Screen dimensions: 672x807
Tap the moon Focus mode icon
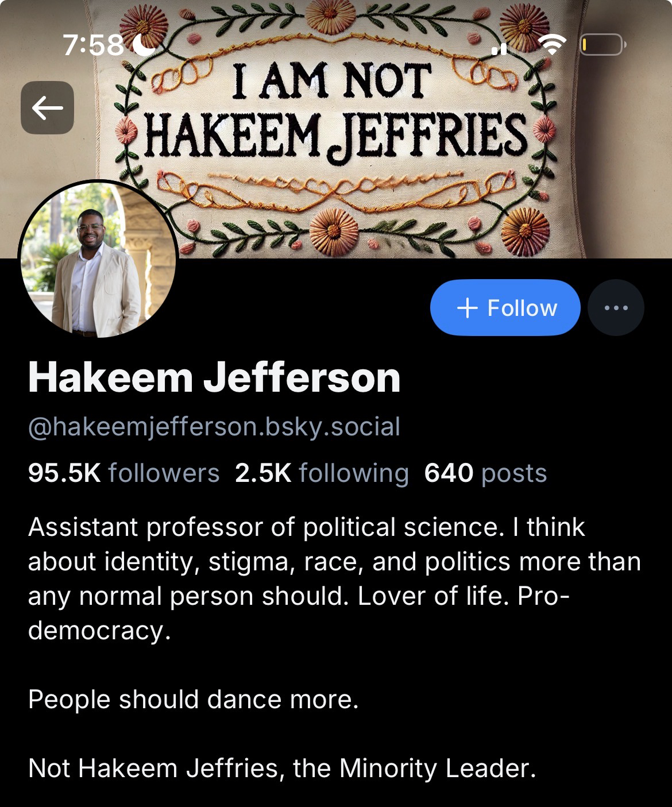(x=144, y=45)
